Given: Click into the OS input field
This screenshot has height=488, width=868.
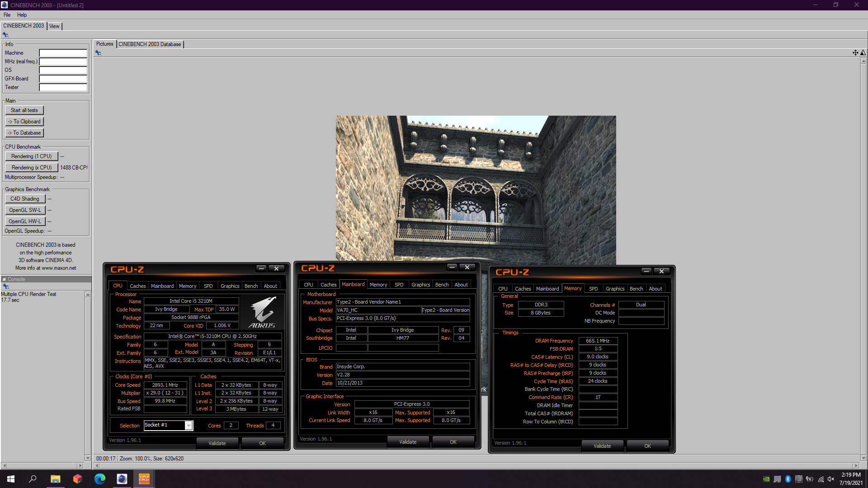Looking at the screenshot, I should pyautogui.click(x=63, y=70).
